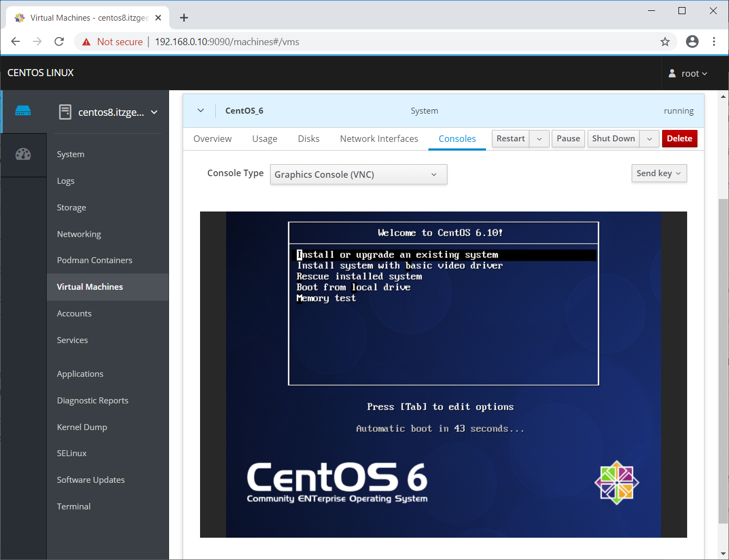Bookmark this page with the star icon
The height and width of the screenshot is (560, 729).
pyautogui.click(x=665, y=42)
